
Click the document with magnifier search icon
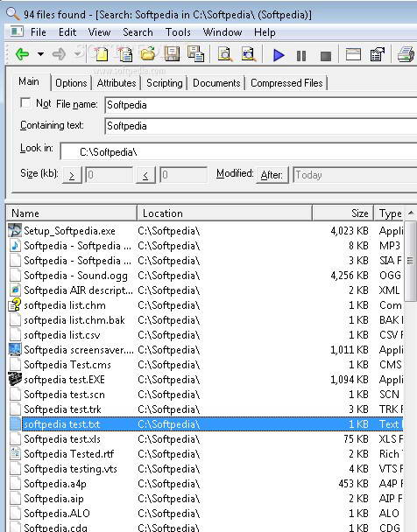225,54
